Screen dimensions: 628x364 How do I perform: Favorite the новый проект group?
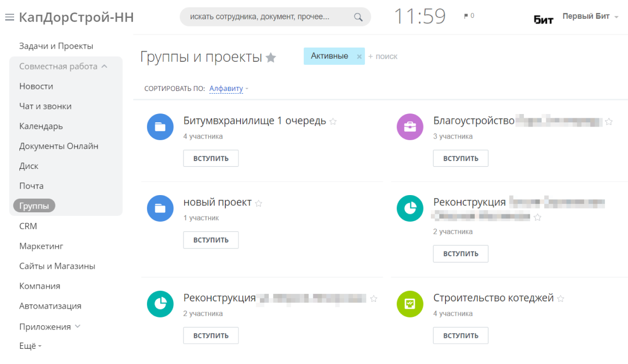pyautogui.click(x=258, y=203)
